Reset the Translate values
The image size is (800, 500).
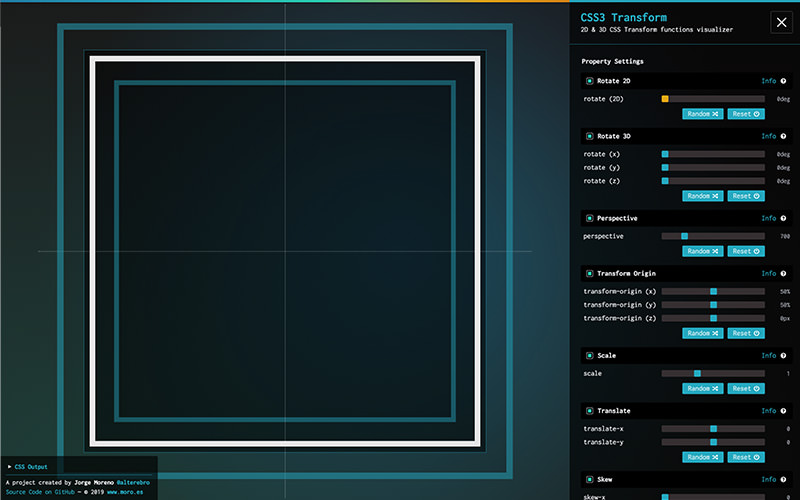(x=746, y=457)
